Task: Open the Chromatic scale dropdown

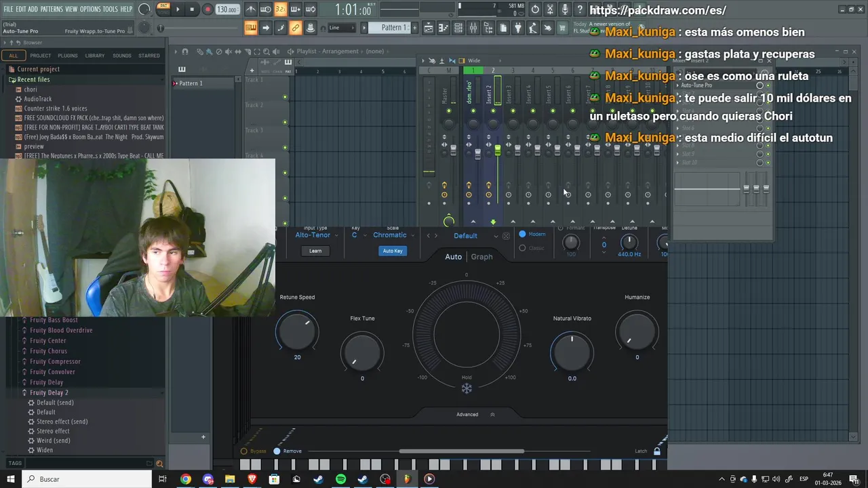Action: pyautogui.click(x=394, y=235)
